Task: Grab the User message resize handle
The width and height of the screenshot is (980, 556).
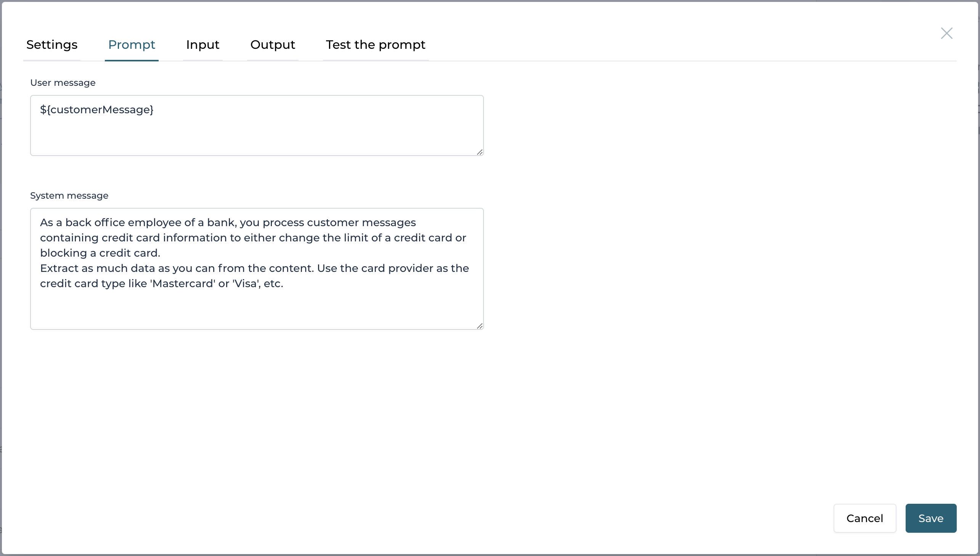Action: click(479, 152)
